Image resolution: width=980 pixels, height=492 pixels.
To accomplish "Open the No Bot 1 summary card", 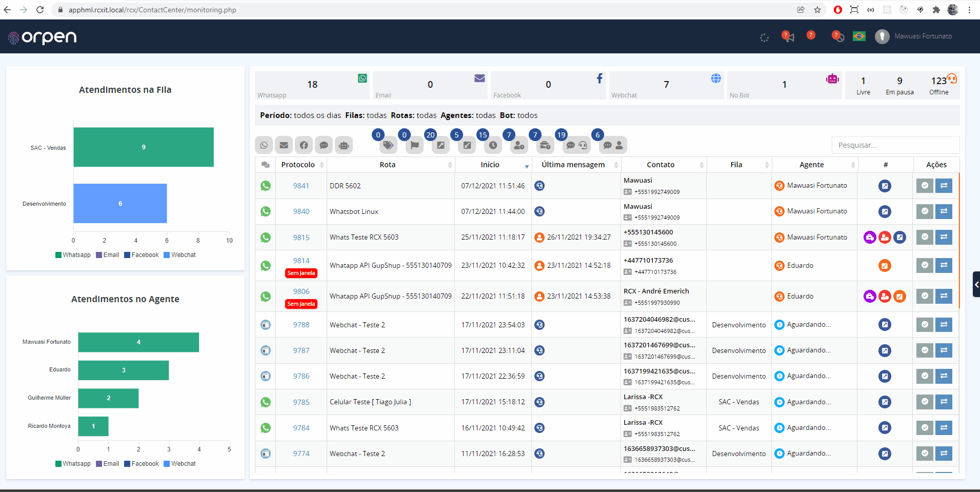I will (785, 85).
